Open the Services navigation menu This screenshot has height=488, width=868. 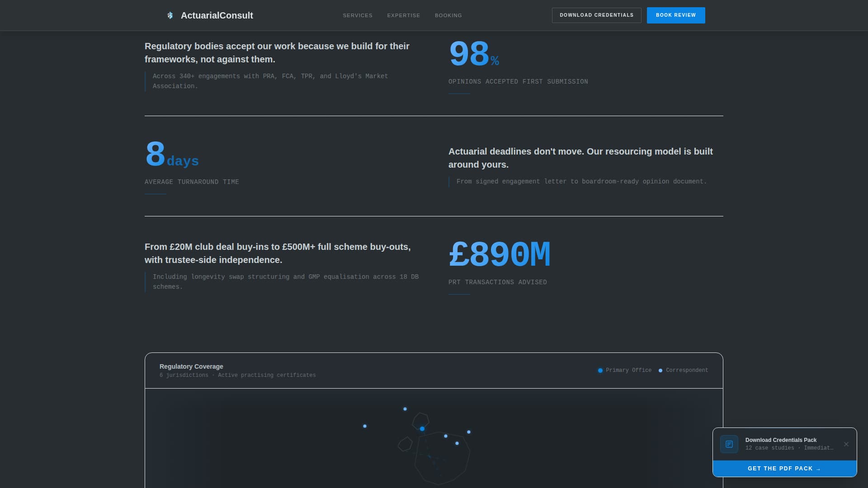coord(358,15)
